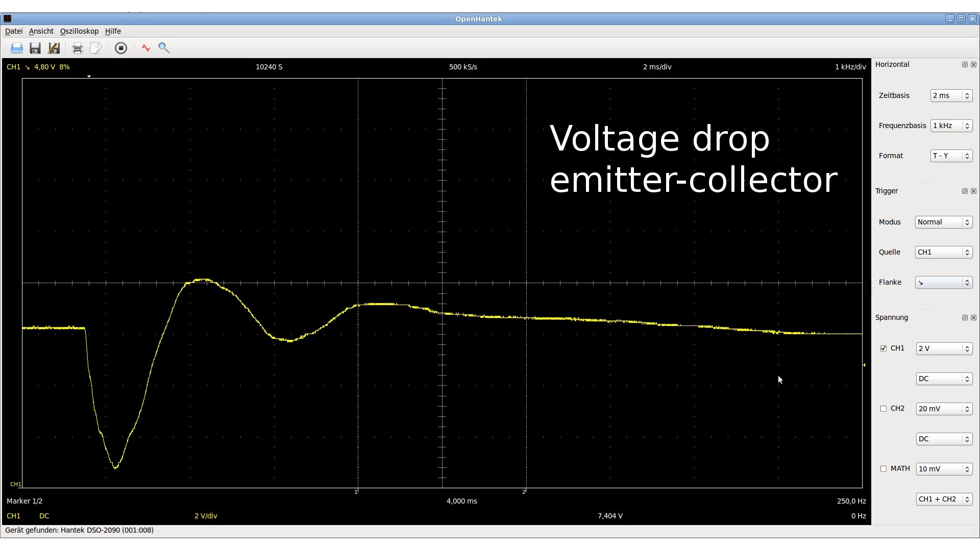The image size is (980, 551).
Task: Close the Horizontal dock panel
Action: coord(973,65)
